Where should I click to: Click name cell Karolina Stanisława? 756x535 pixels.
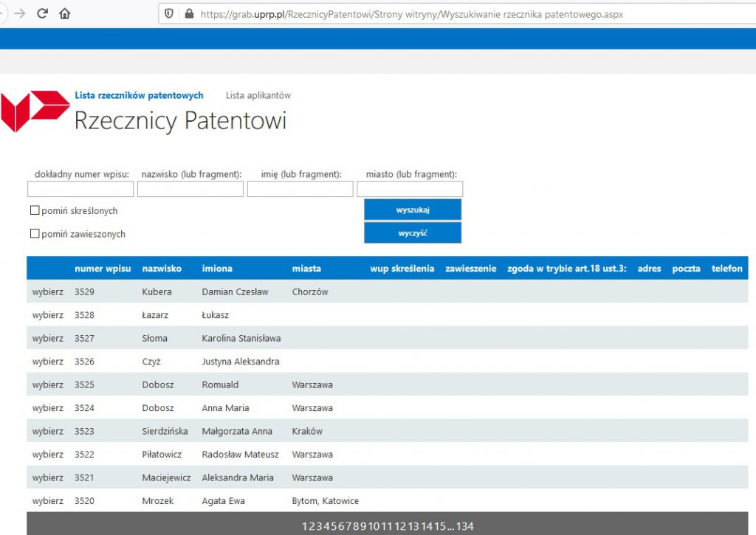[241, 338]
